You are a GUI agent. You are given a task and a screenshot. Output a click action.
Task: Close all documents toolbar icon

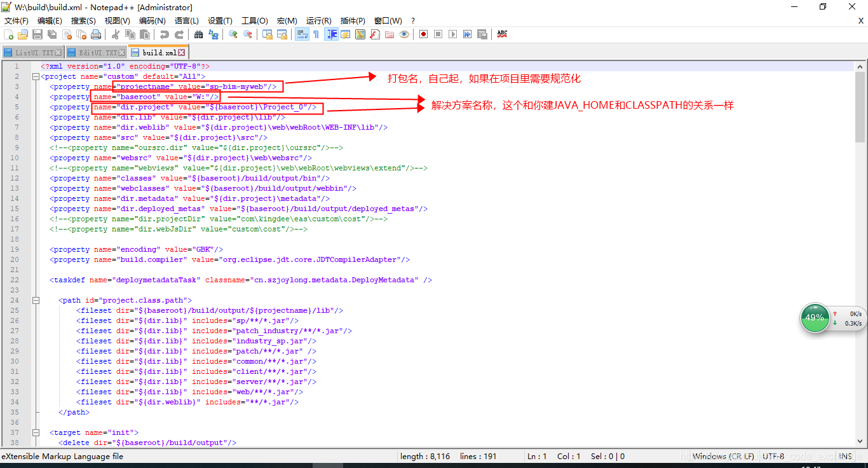[x=81, y=34]
